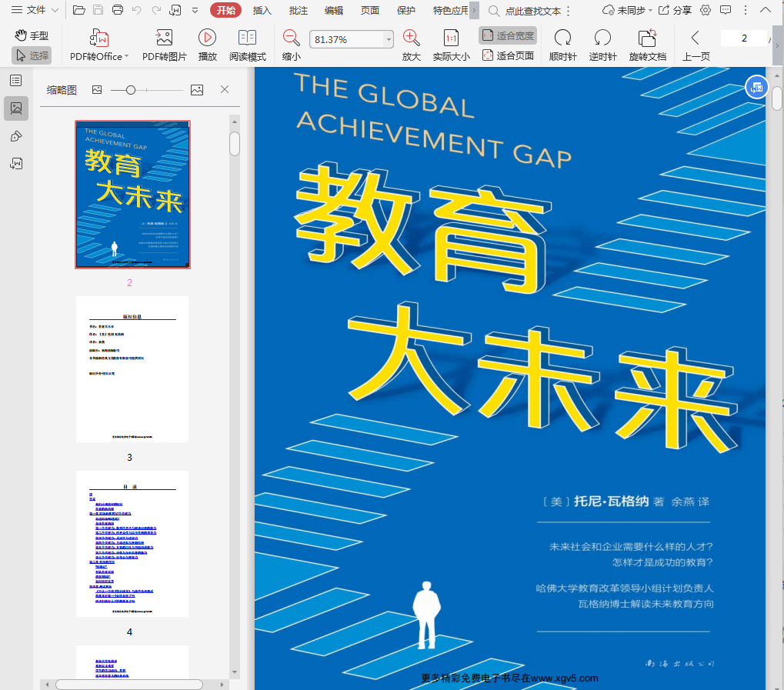Click the thumbnail size slider handle
The width and height of the screenshot is (784, 690).
[131, 90]
